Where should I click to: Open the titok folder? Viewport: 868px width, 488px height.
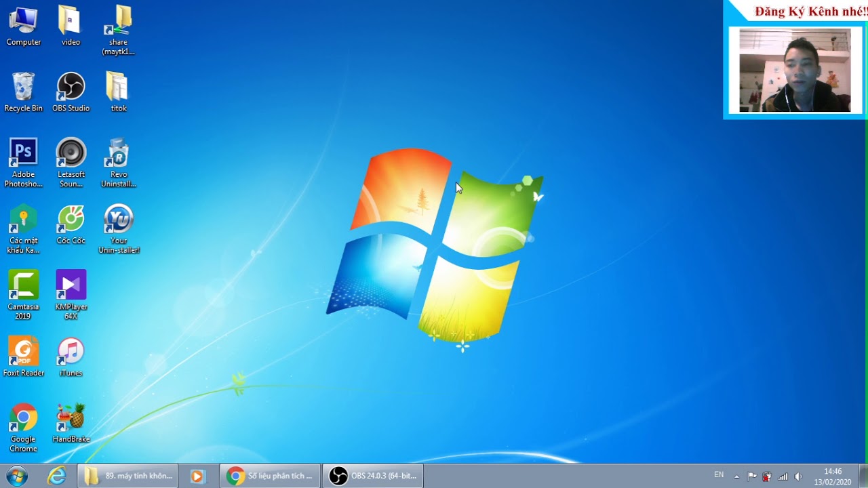(x=119, y=92)
